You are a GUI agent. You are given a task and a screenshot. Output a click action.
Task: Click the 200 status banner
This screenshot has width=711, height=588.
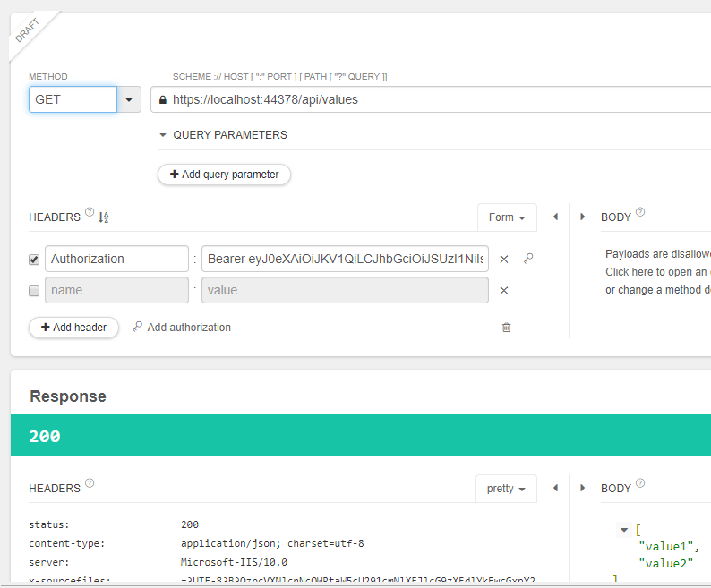pos(361,436)
